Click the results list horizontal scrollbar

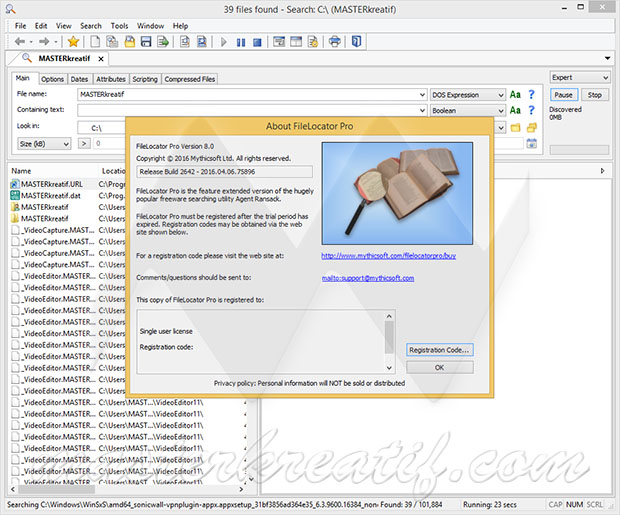tap(127, 489)
